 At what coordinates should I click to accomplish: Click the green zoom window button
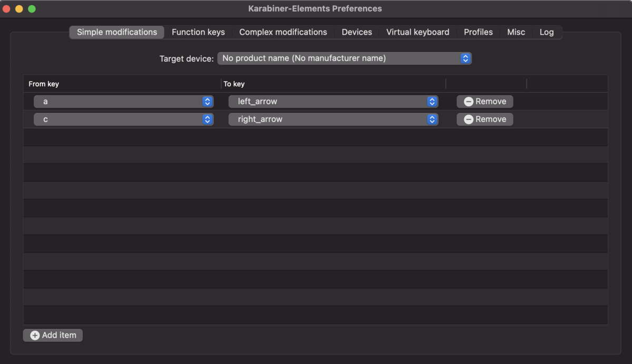pyautogui.click(x=32, y=9)
